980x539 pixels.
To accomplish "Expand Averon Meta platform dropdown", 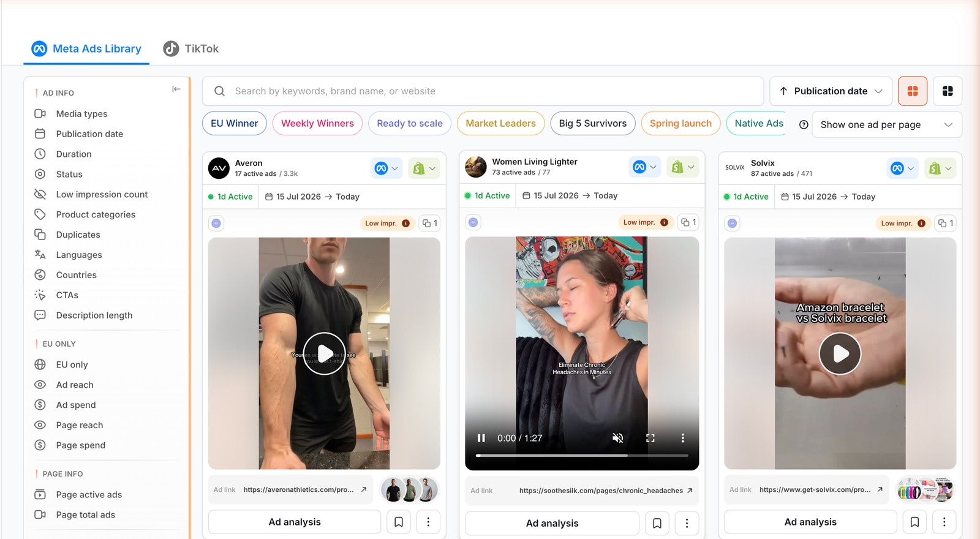I will [386, 168].
